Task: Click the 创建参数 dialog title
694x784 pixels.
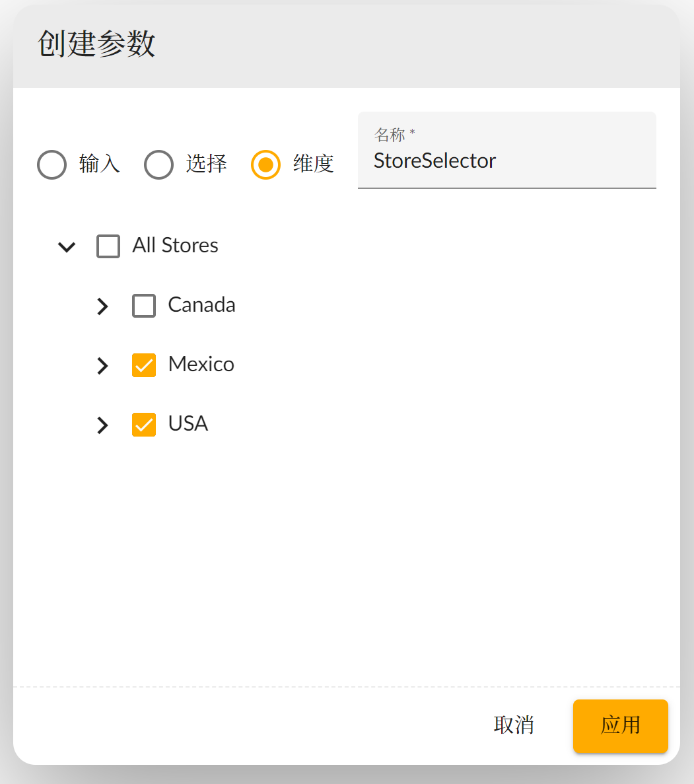Action: (96, 45)
